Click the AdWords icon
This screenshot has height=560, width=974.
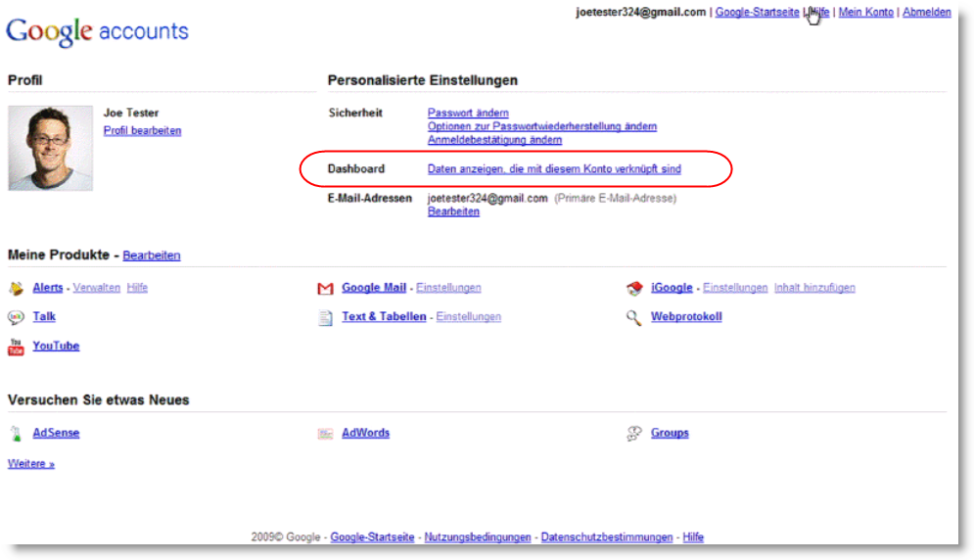click(326, 433)
